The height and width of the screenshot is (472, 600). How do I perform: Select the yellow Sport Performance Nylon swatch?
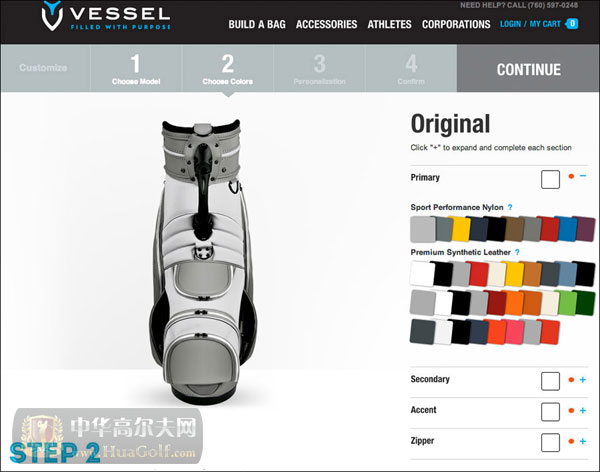point(461,229)
